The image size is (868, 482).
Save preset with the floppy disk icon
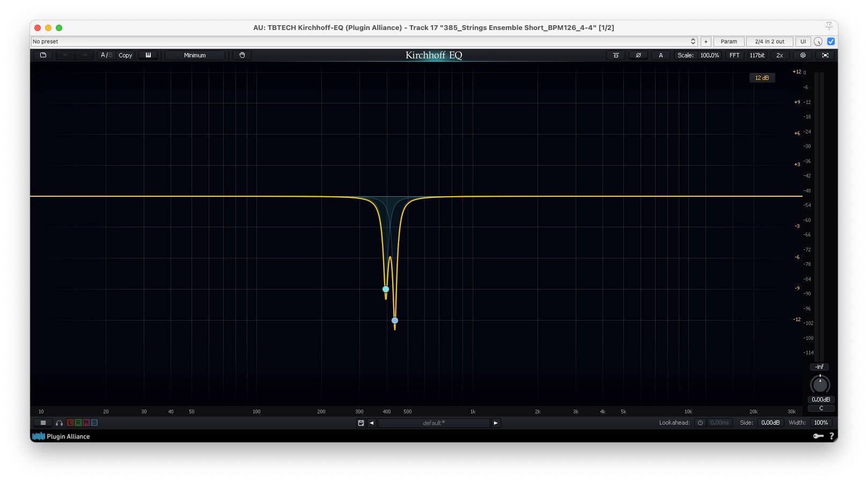point(361,423)
